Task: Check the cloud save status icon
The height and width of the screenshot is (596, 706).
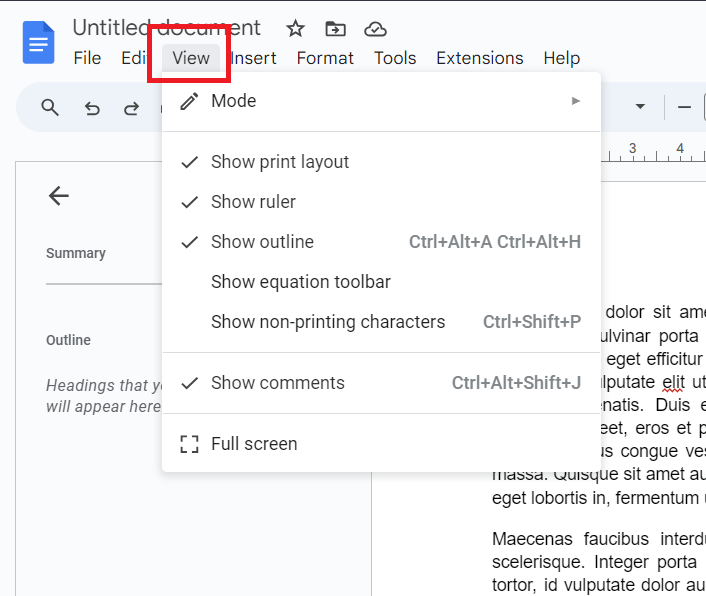Action: coord(375,28)
